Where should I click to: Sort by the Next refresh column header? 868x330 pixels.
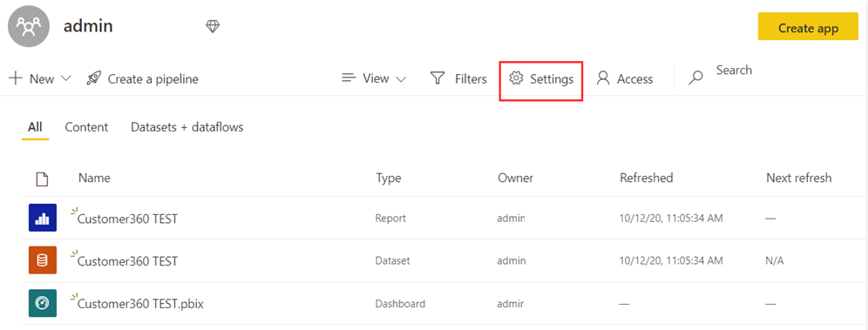pyautogui.click(x=799, y=178)
